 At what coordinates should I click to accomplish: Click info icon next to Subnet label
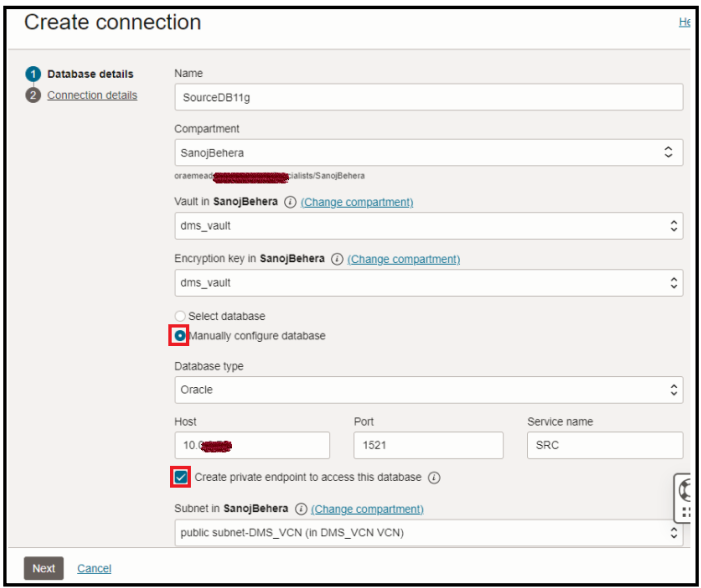click(x=300, y=509)
